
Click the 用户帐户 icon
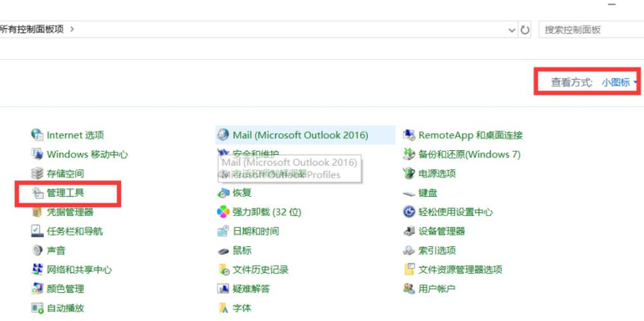click(409, 288)
